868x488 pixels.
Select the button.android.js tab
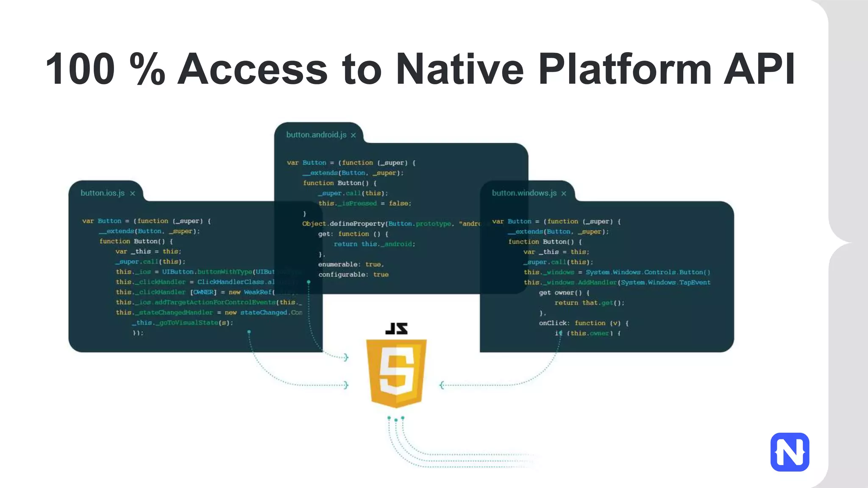(316, 135)
